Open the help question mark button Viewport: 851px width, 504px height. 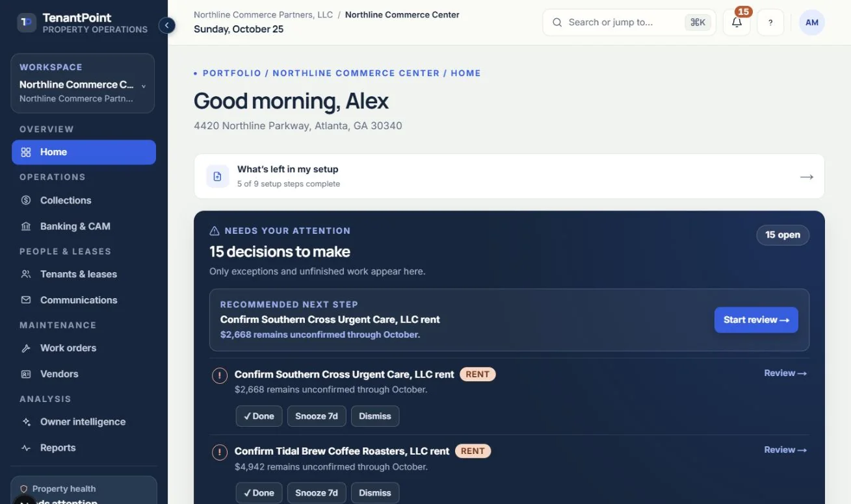coord(770,22)
